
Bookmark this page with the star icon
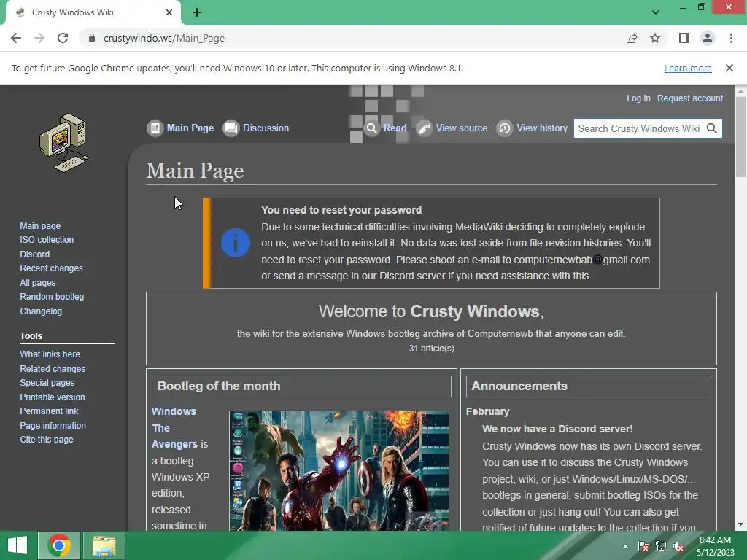(655, 38)
